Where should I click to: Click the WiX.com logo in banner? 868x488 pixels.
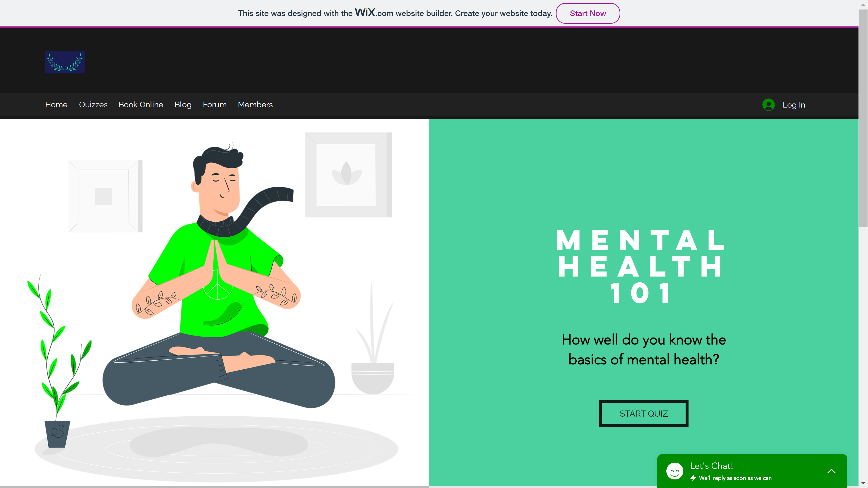374,13
